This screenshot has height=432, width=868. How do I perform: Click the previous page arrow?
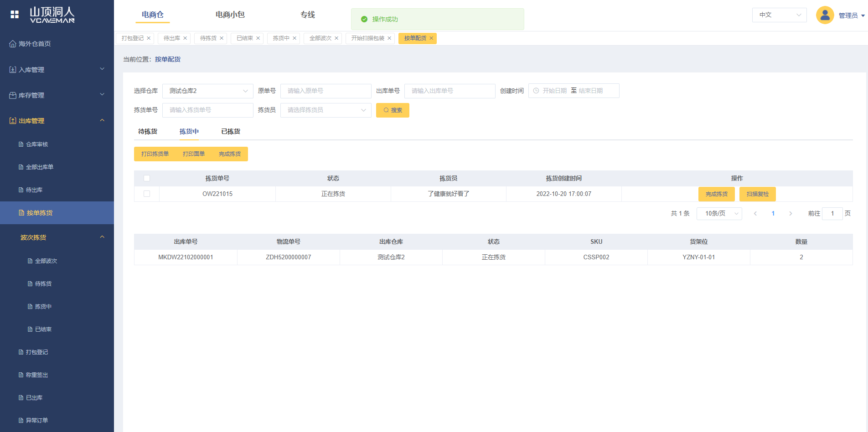(x=755, y=214)
